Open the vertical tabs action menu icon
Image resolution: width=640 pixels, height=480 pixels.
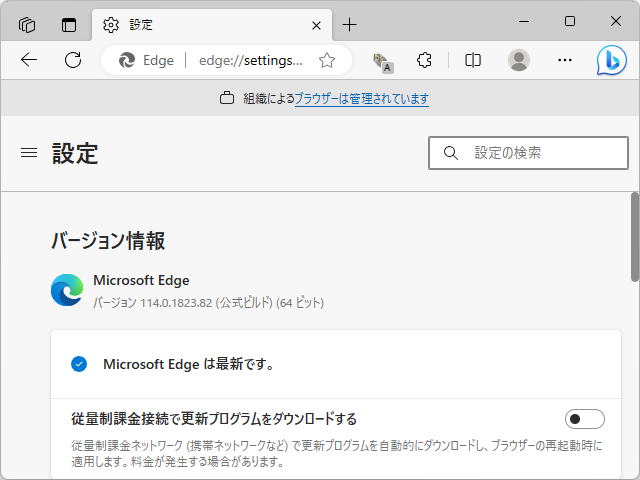coord(69,25)
